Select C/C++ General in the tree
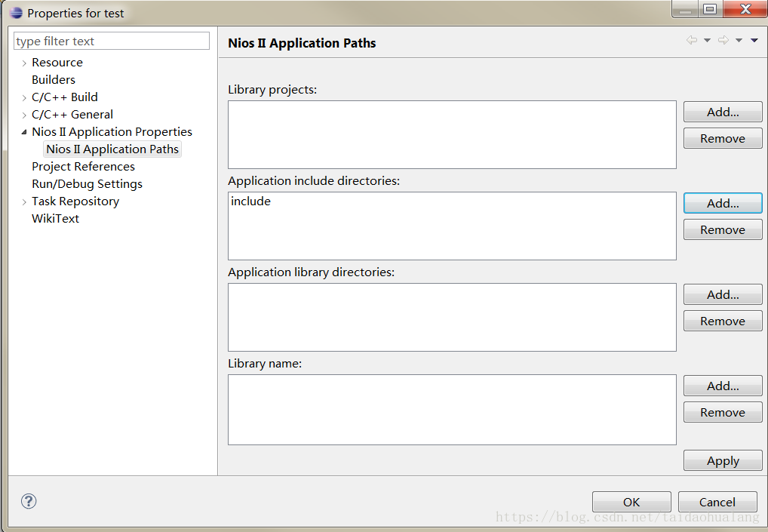This screenshot has width=768, height=532. click(72, 115)
